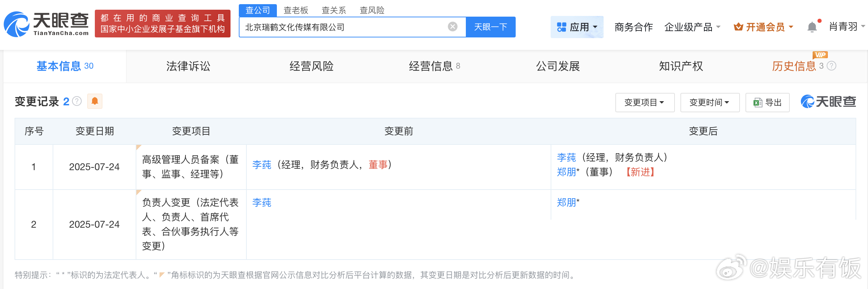868x289 pixels.
Task: Open the 开通会员 membership dropdown
Action: tap(763, 27)
